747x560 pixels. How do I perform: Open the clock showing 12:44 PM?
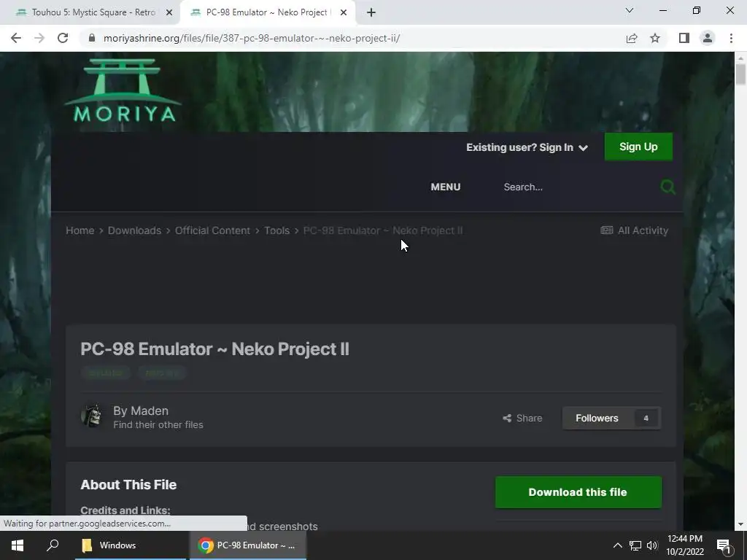pyautogui.click(x=684, y=545)
